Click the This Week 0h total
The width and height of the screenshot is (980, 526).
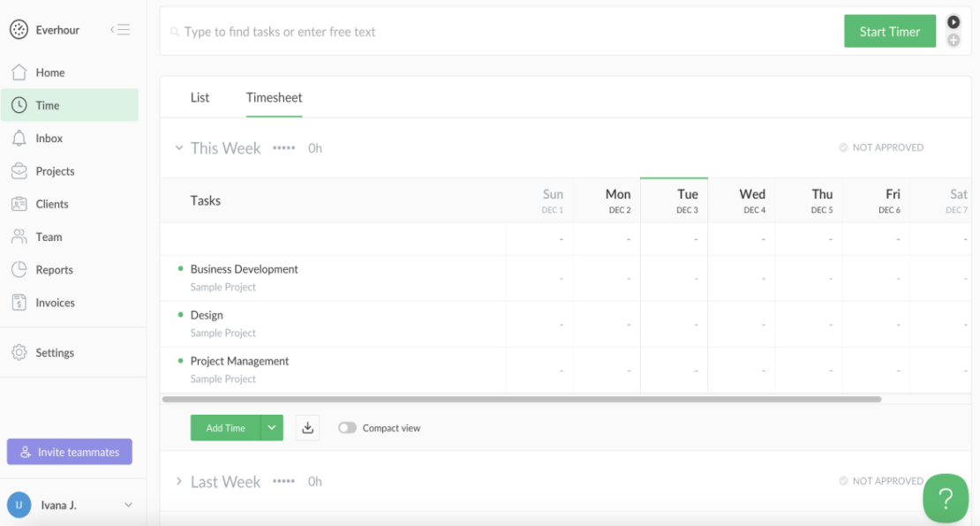(x=315, y=148)
